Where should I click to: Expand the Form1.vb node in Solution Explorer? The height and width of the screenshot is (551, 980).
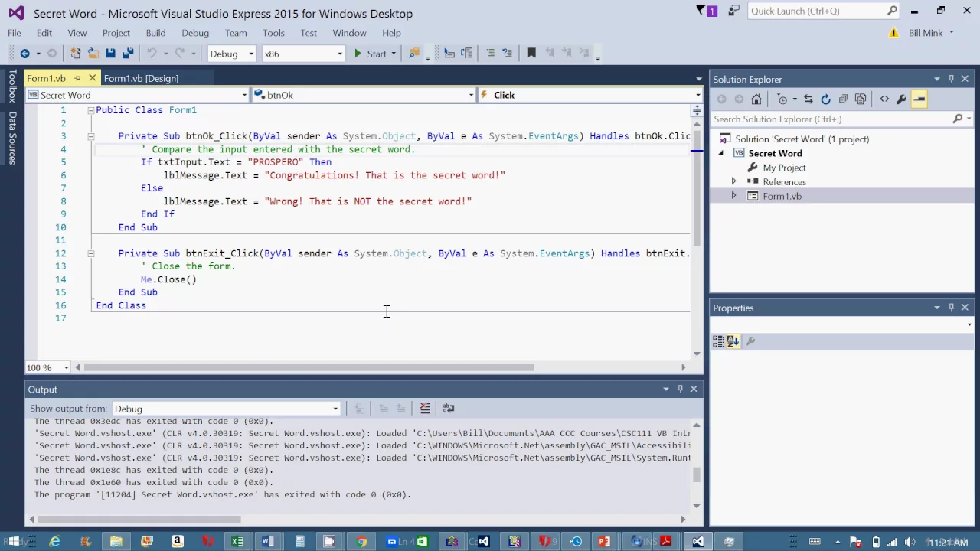pos(733,196)
